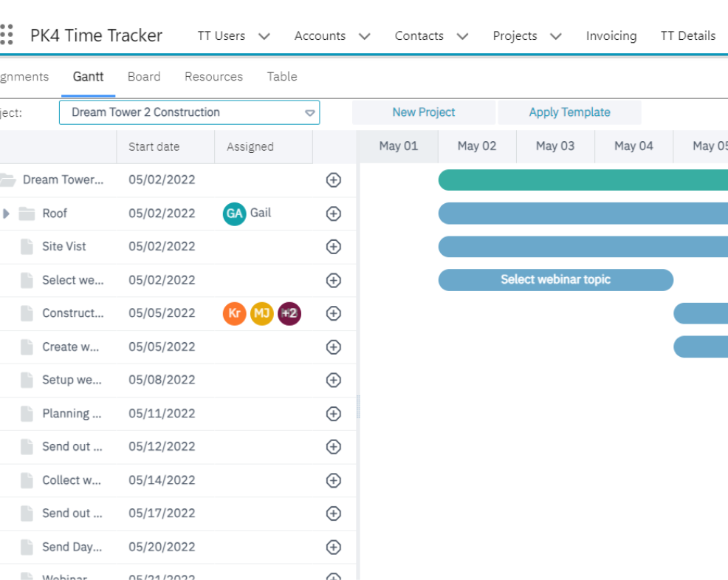Image resolution: width=728 pixels, height=580 pixels.
Task: Click Gail's avatar on the Roof row
Action: coord(234,214)
